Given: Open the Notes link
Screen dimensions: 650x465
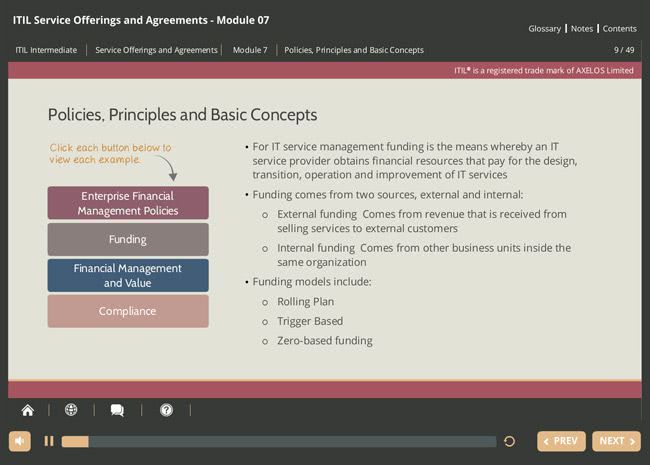Looking at the screenshot, I should (x=582, y=29).
